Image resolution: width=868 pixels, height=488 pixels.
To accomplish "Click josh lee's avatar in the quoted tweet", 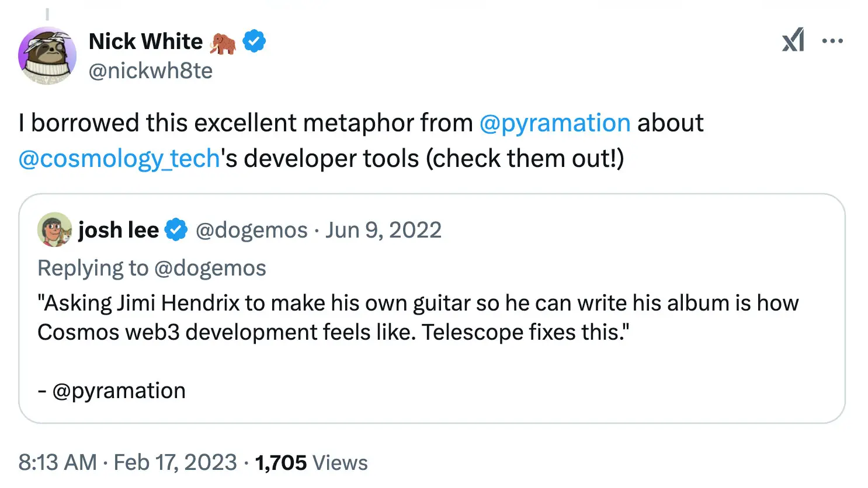I will (x=54, y=229).
